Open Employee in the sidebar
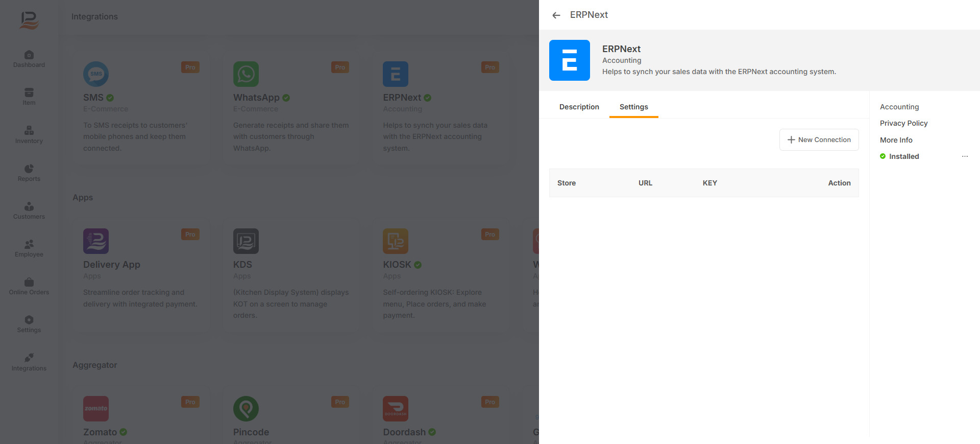The image size is (980, 444). click(x=29, y=249)
